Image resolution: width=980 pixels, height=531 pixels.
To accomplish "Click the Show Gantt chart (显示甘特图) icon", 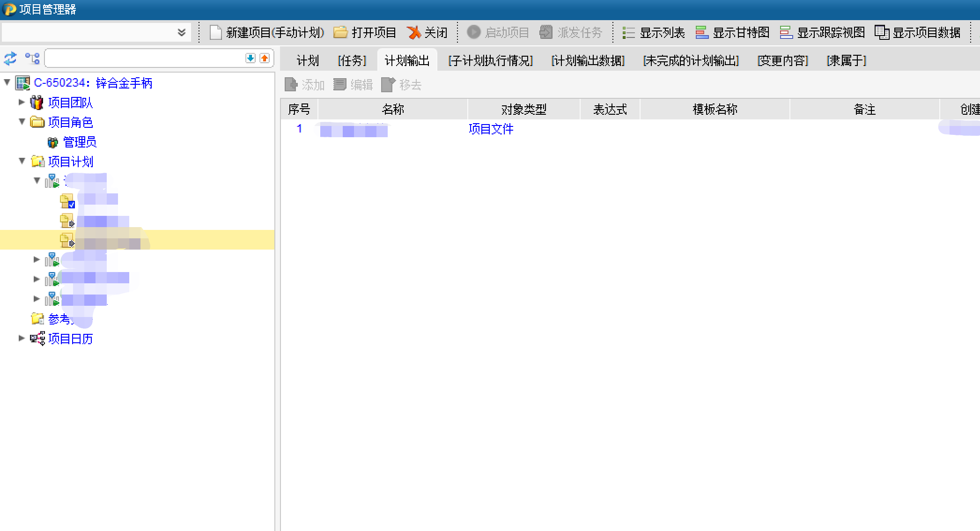I will 701,32.
